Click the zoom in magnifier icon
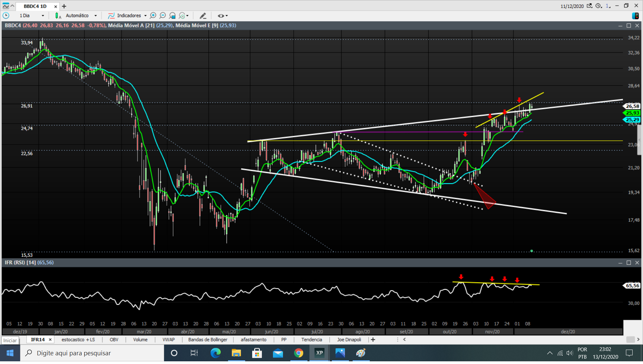The width and height of the screenshot is (643, 364). tap(153, 16)
